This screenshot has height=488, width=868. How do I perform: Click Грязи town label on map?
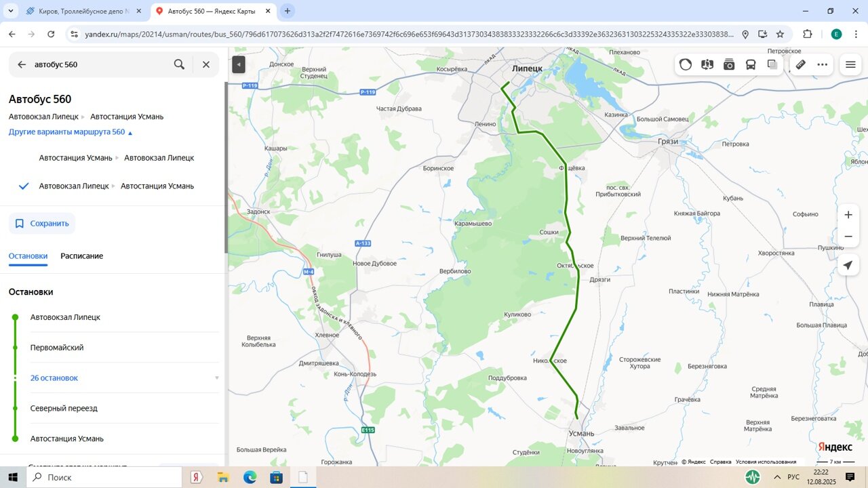pos(668,142)
